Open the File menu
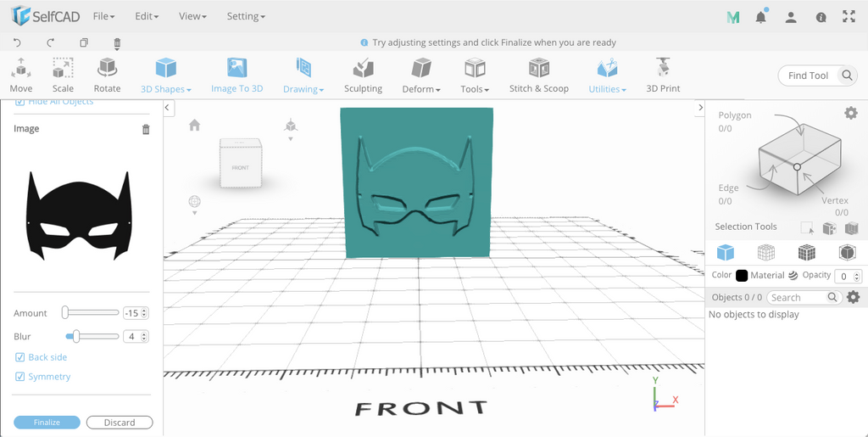This screenshot has height=437, width=868. coord(103,17)
